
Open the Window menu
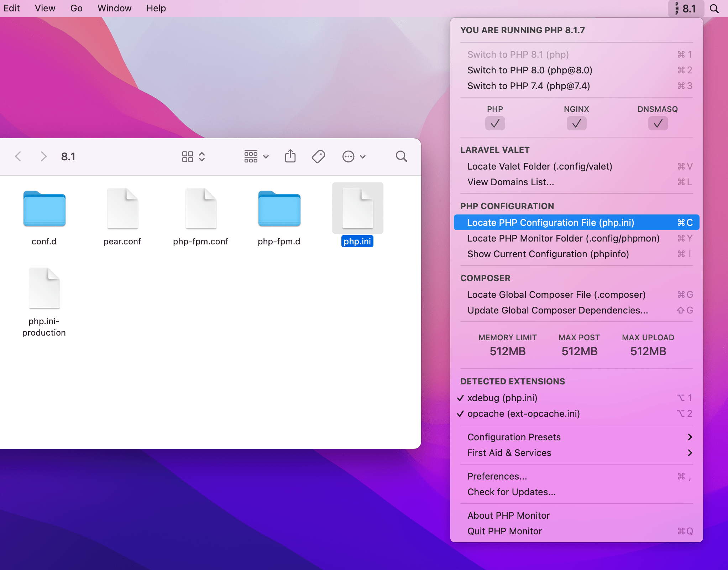(x=114, y=8)
